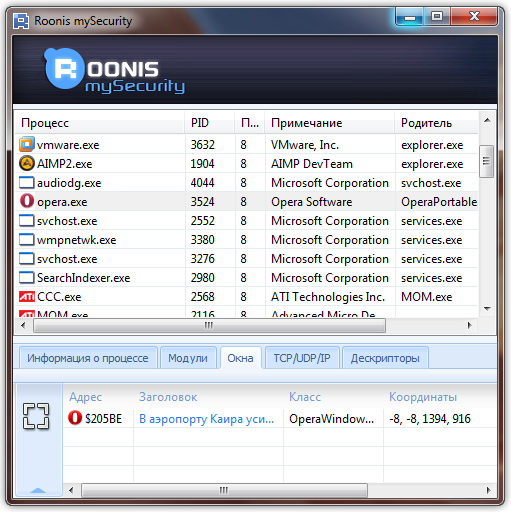
Task: Click process list scroll up arrow
Action: click(x=487, y=120)
